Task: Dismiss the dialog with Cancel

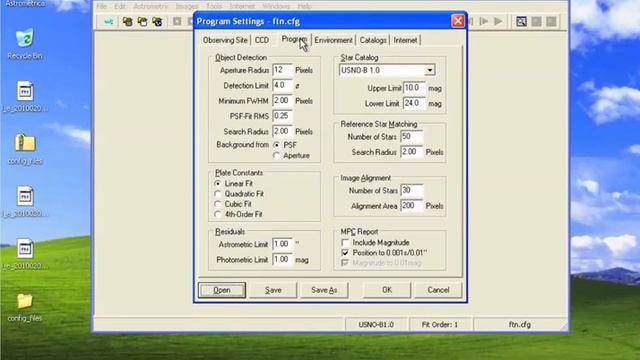Action: (x=438, y=290)
